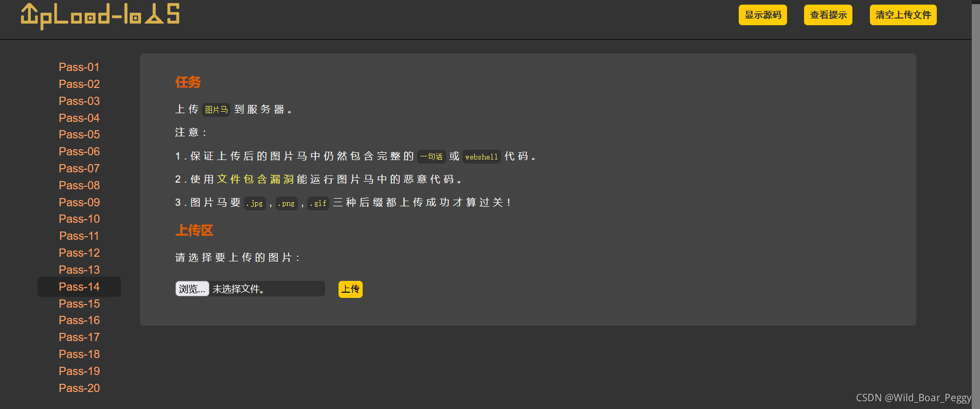The width and height of the screenshot is (980, 409).
Task: Click 清空上传文件 to clear uploads
Action: point(903,15)
